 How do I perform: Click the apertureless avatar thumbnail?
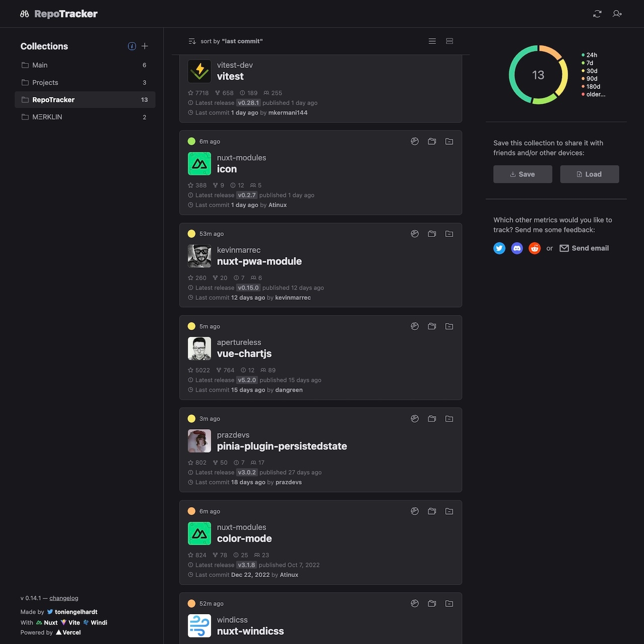coord(199,349)
